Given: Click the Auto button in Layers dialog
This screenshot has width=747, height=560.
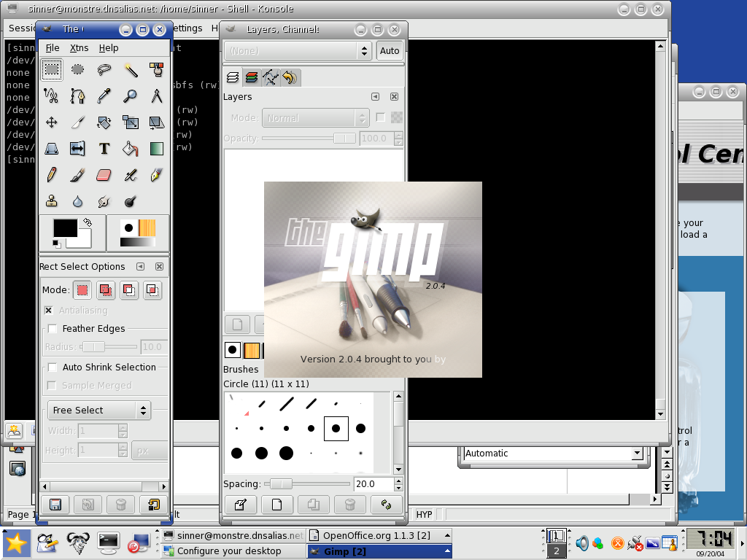Looking at the screenshot, I should point(390,51).
